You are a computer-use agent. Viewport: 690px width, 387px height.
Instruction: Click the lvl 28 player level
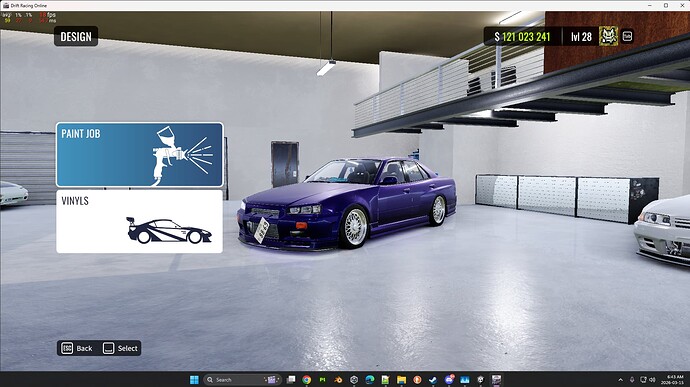581,37
